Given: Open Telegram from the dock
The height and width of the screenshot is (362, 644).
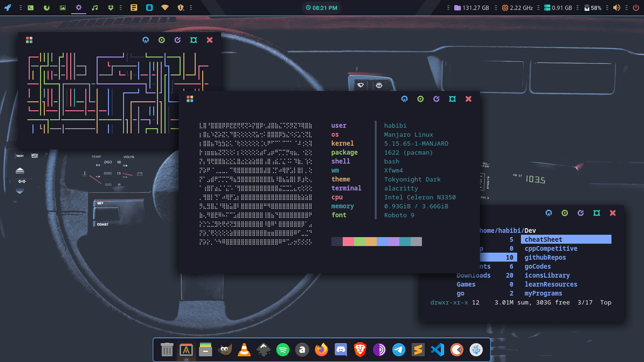Looking at the screenshot, I should pos(399,350).
